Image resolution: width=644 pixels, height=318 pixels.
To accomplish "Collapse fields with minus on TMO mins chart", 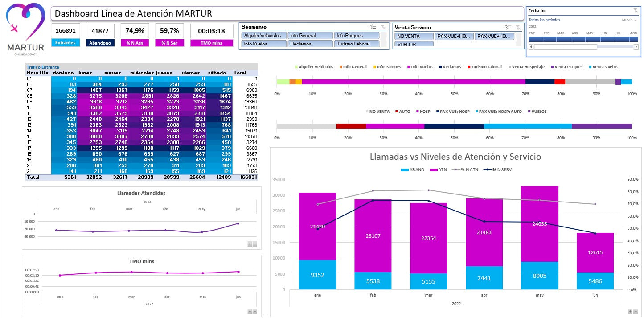I will (x=255, y=311).
